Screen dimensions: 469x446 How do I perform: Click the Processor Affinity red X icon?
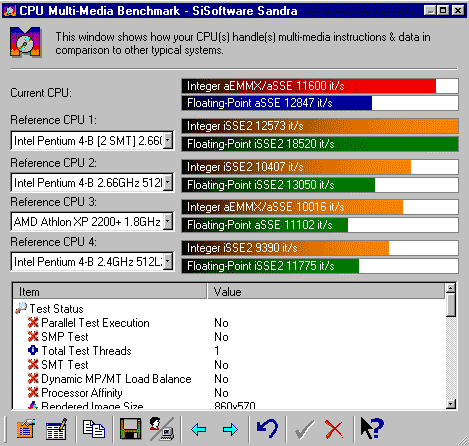(x=33, y=392)
